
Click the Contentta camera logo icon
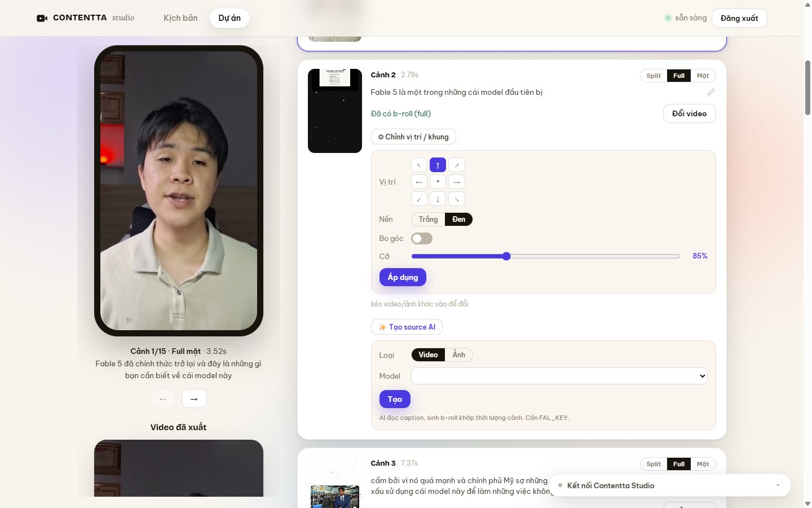tap(42, 18)
